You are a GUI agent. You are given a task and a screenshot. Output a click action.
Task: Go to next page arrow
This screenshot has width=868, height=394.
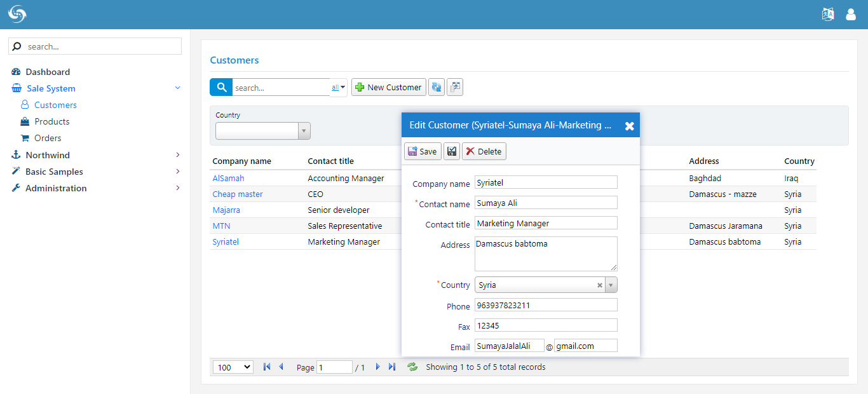click(377, 367)
